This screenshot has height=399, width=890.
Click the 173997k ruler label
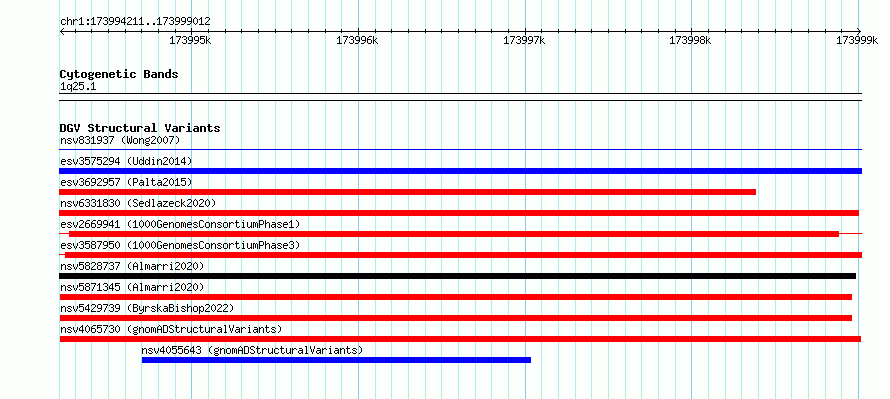point(524,40)
